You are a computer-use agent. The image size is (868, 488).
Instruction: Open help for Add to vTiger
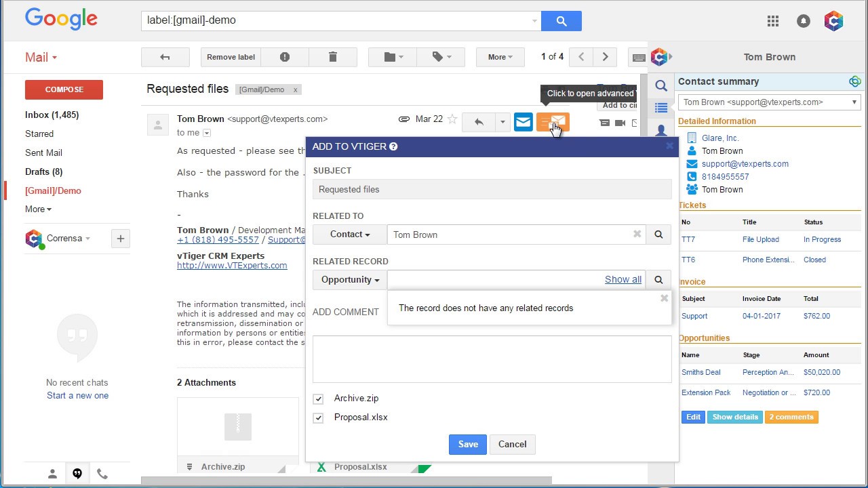393,146
